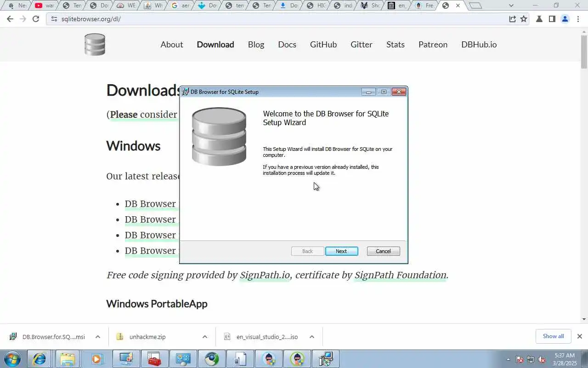Open the SignPath.io link
The height and width of the screenshot is (368, 588).
265,275
